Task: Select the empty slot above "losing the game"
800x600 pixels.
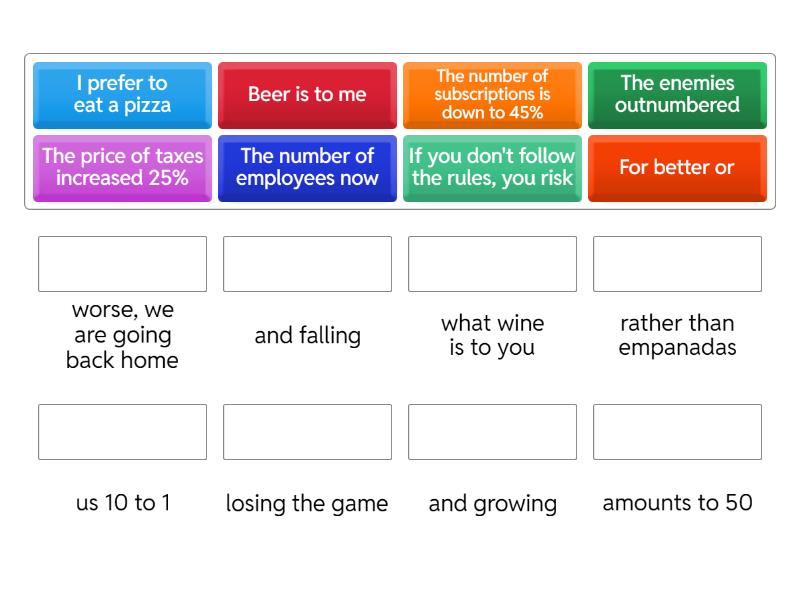Action: pos(307,432)
